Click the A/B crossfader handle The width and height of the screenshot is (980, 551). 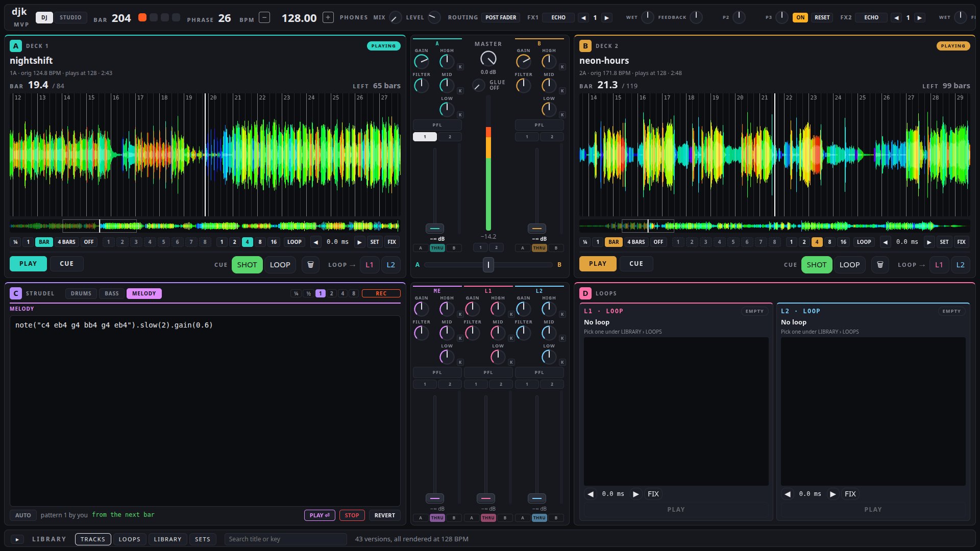(x=488, y=264)
